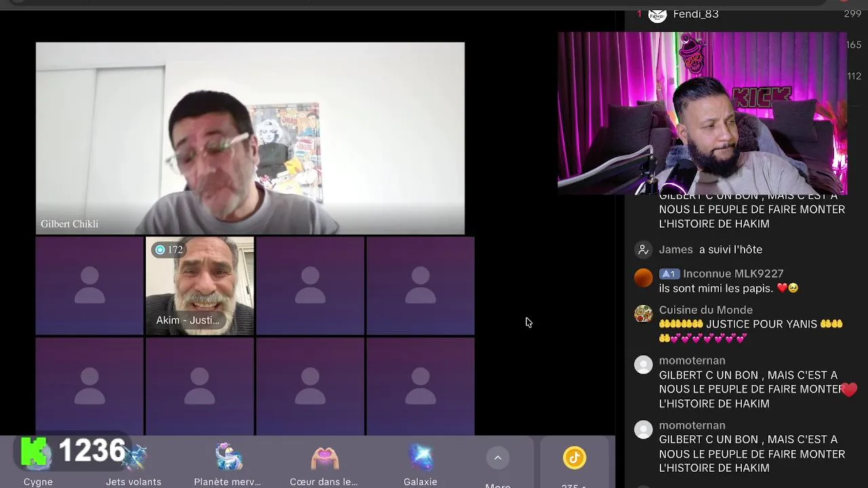The height and width of the screenshot is (488, 868).
Task: Click the Akim - Justi... name label
Action: pyautogui.click(x=188, y=320)
